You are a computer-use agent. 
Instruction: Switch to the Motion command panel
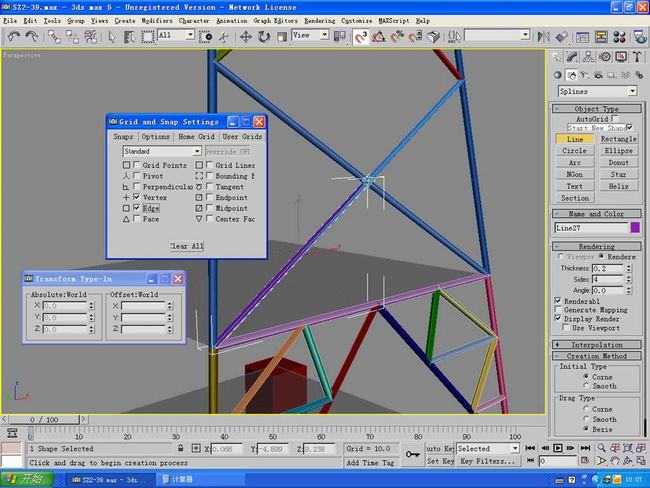(605, 56)
